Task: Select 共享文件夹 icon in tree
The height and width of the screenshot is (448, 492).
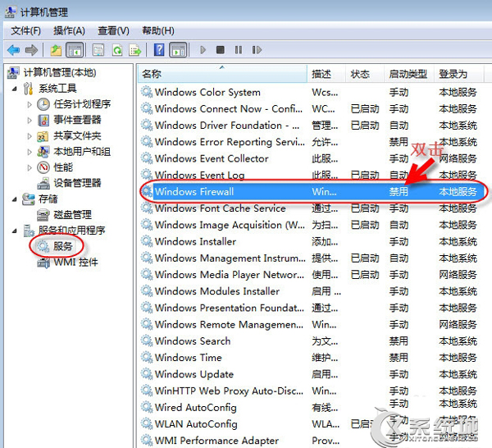Action: (43, 136)
